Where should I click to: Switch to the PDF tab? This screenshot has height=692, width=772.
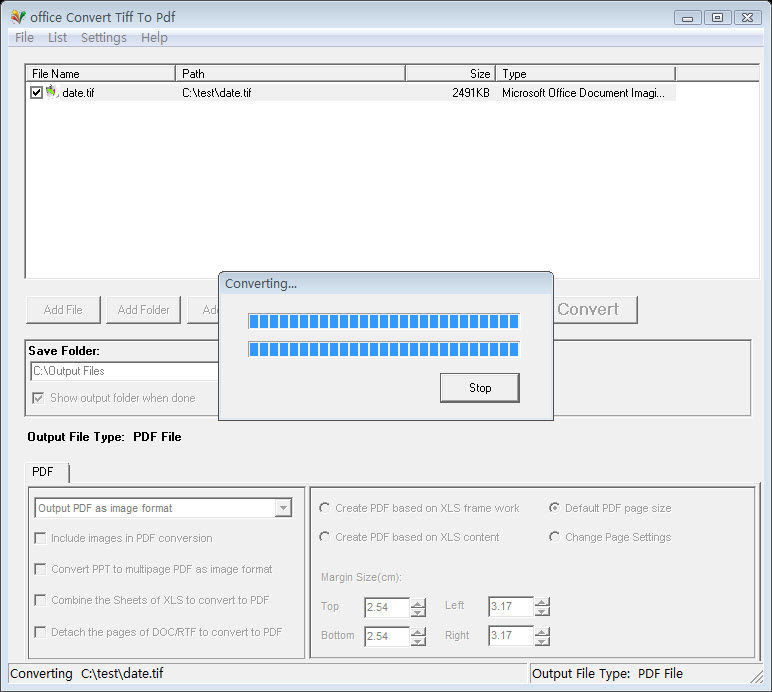tap(46, 472)
